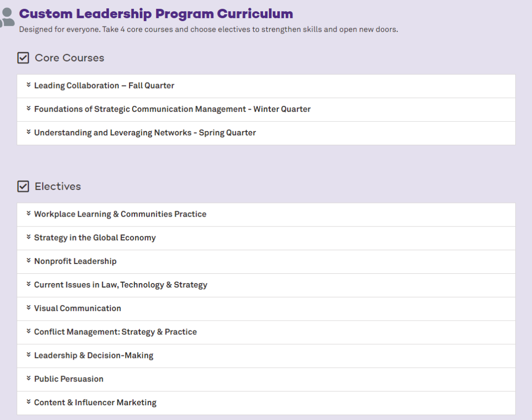This screenshot has height=420, width=532.
Task: Click chevron beside Current Issues in Law, Technology & Strategy
Action: click(29, 285)
